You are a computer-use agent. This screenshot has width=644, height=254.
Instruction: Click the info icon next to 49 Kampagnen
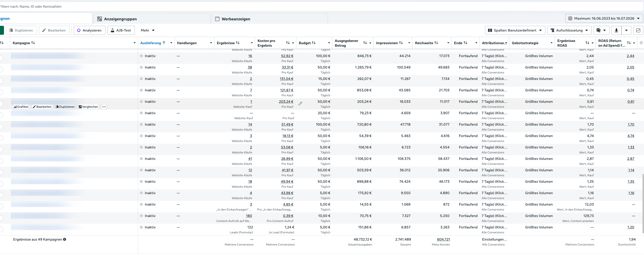(x=65, y=239)
